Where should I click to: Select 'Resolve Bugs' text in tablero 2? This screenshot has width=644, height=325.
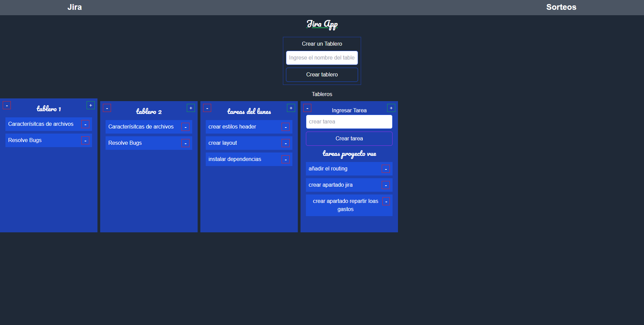[125, 143]
